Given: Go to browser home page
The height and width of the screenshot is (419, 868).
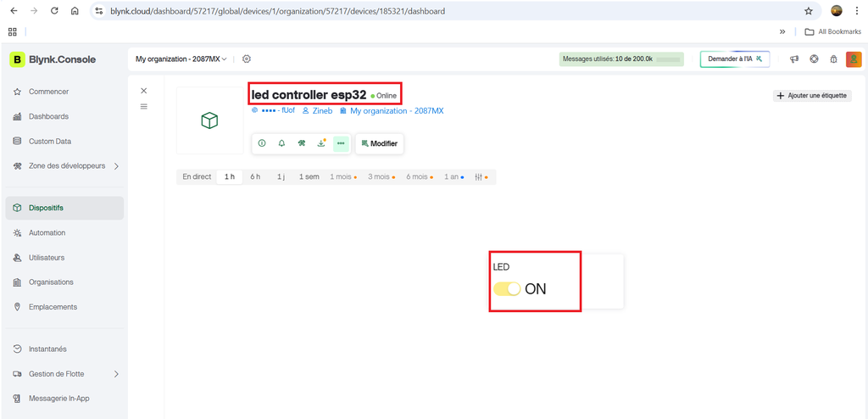Looking at the screenshot, I should point(75,10).
